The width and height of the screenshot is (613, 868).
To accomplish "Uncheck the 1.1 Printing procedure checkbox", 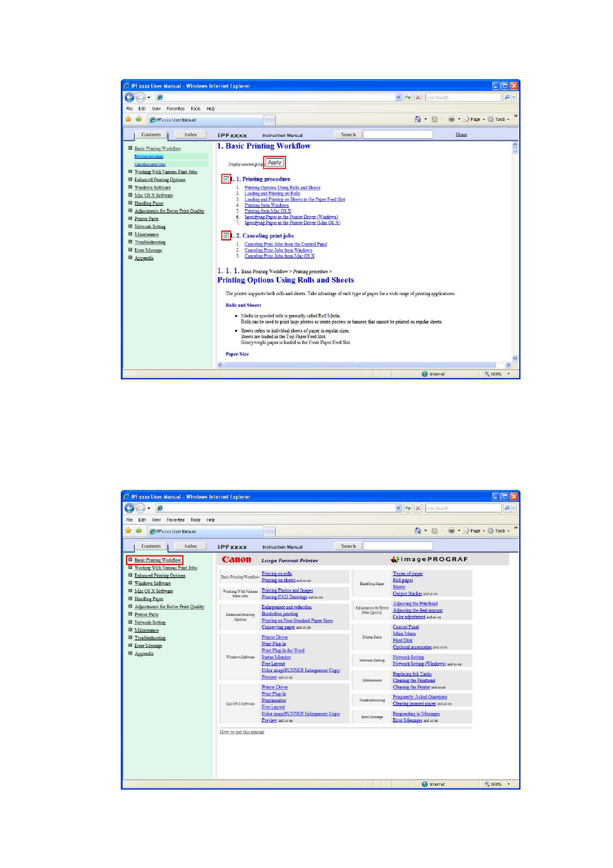I will click(x=226, y=179).
